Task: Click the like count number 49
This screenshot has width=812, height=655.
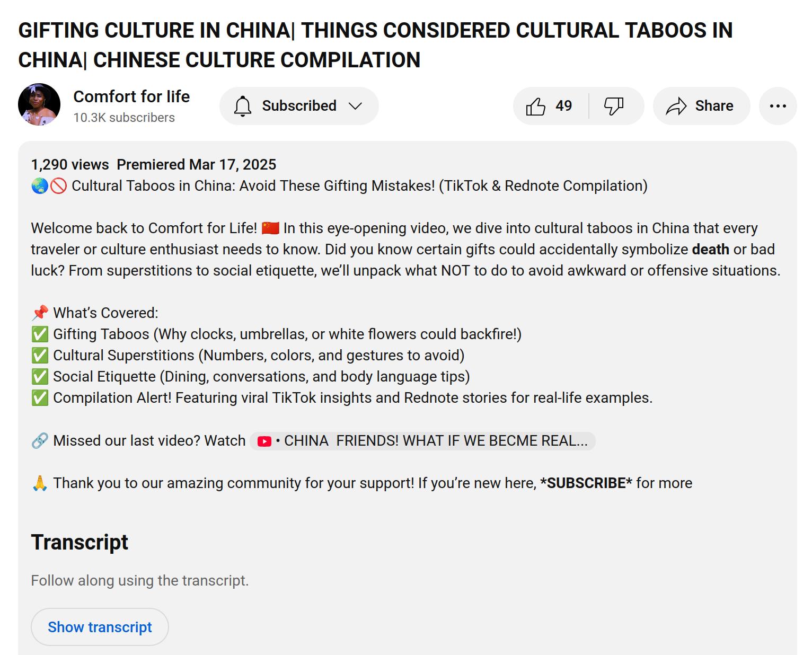Action: tap(563, 106)
